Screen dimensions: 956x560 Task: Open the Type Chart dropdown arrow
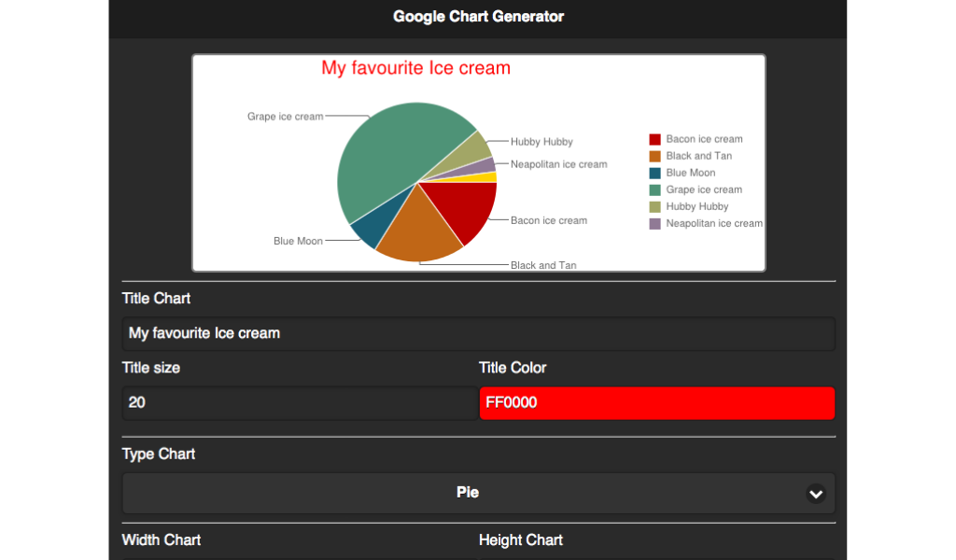click(816, 493)
